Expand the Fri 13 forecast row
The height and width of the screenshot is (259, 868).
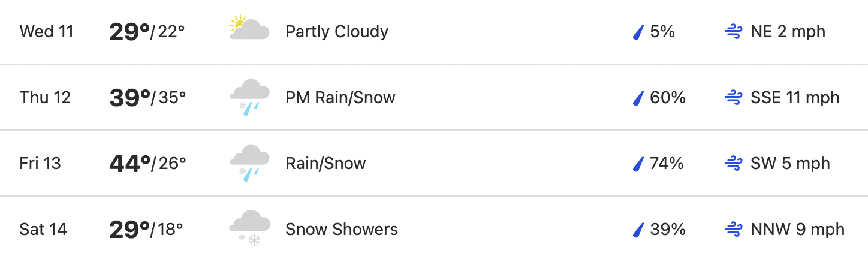click(434, 163)
